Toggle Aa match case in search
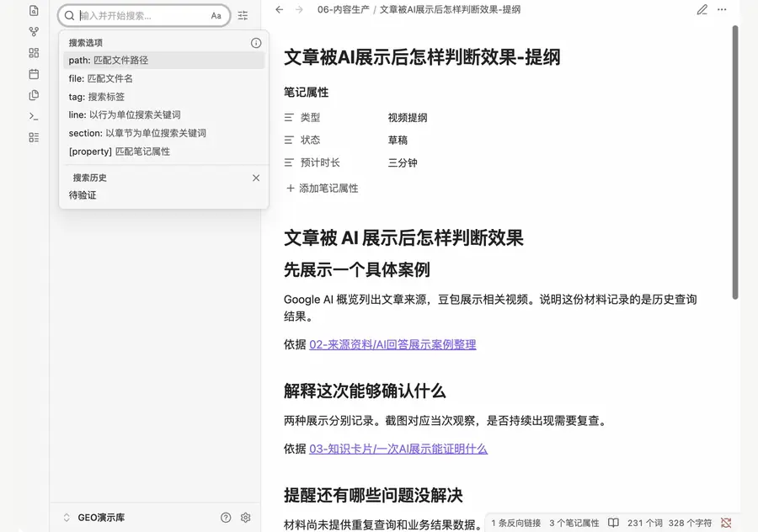The height and width of the screenshot is (532, 758). pos(216,16)
